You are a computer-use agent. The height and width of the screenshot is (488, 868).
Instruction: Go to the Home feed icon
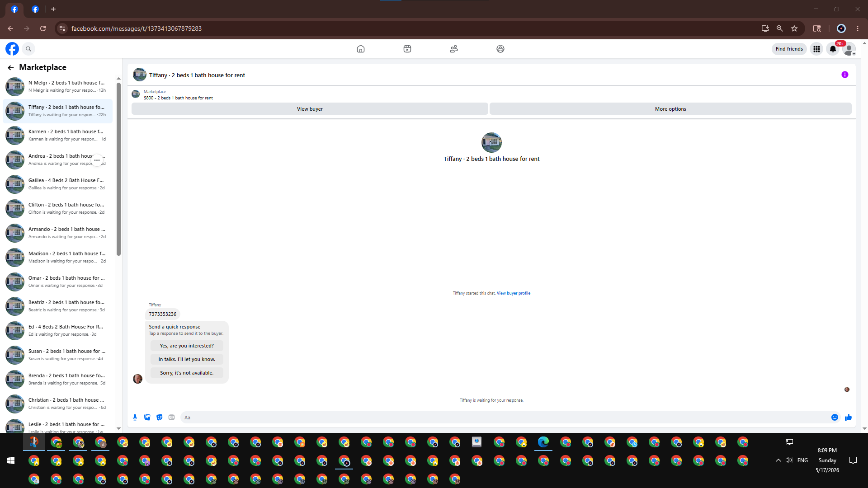click(x=361, y=49)
